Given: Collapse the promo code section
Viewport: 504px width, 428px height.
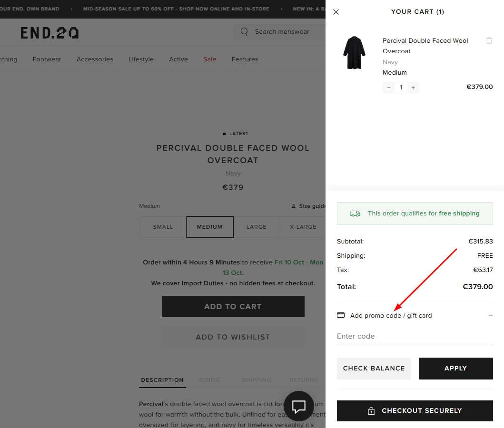Looking at the screenshot, I should click(x=490, y=315).
